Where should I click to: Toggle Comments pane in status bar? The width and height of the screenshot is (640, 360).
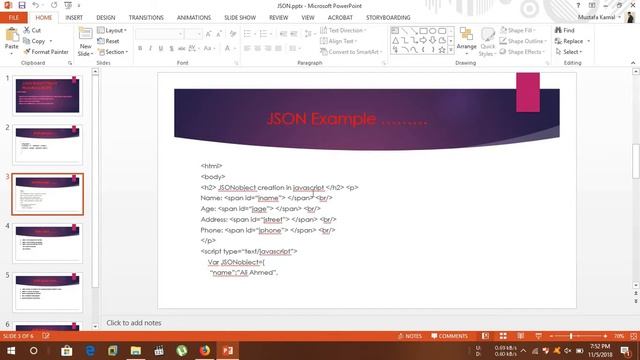click(x=449, y=336)
